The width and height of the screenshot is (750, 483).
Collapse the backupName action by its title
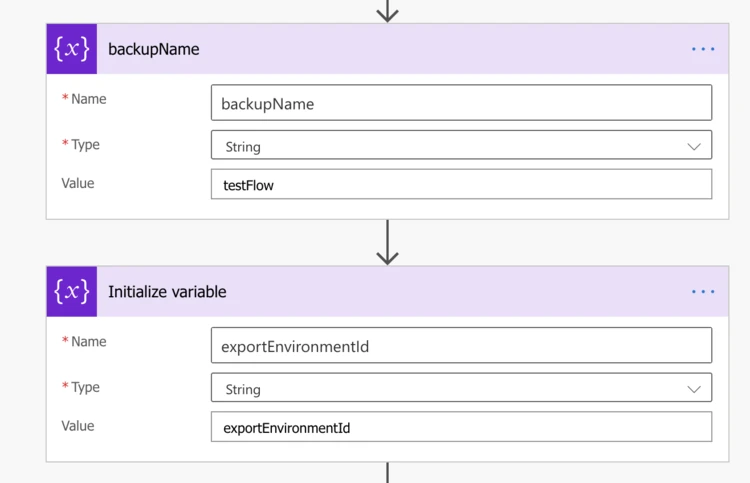click(154, 49)
